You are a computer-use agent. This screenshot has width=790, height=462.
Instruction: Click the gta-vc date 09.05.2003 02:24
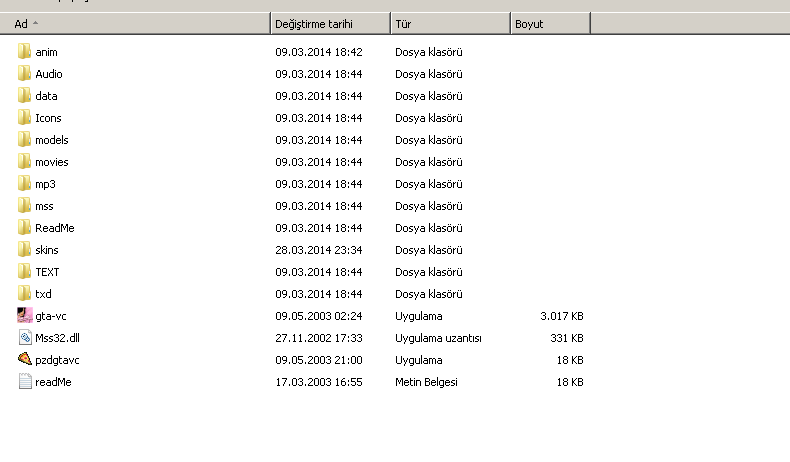319,316
